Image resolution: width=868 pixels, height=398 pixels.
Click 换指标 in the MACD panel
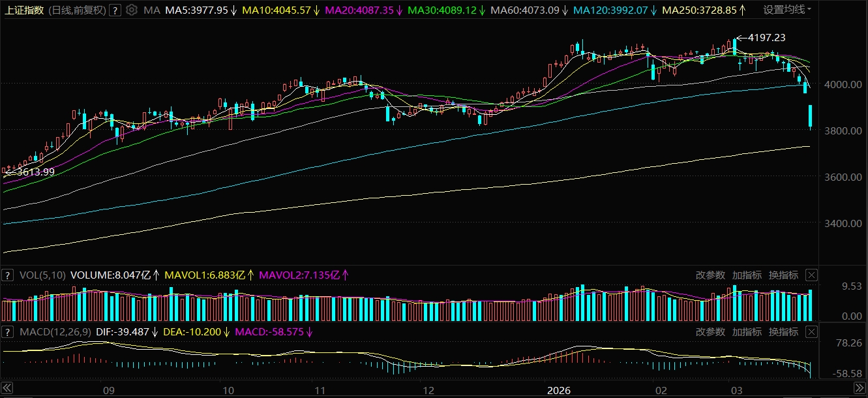pos(783,331)
